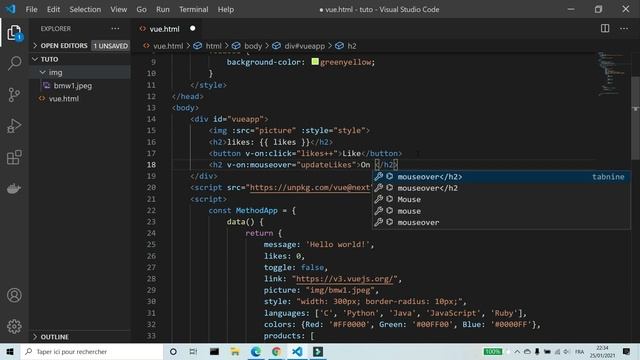Choose suggestion 'mouseover</h2>' from tabnine

pos(501,177)
